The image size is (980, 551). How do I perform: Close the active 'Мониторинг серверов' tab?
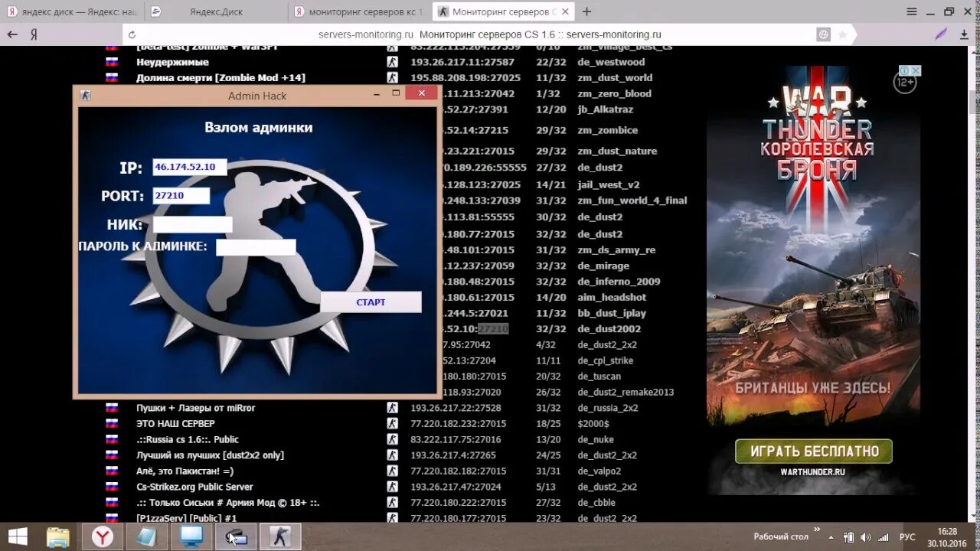(x=565, y=11)
